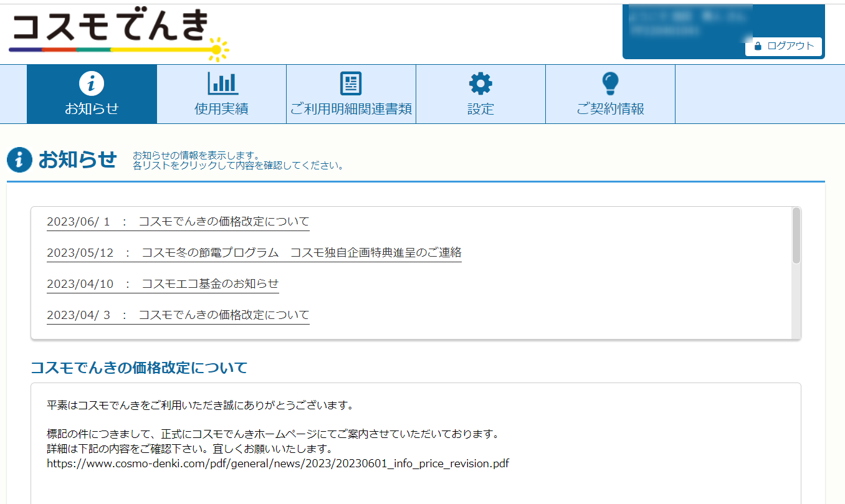
Task: Open the 設定 gear icon
Action: [480, 83]
